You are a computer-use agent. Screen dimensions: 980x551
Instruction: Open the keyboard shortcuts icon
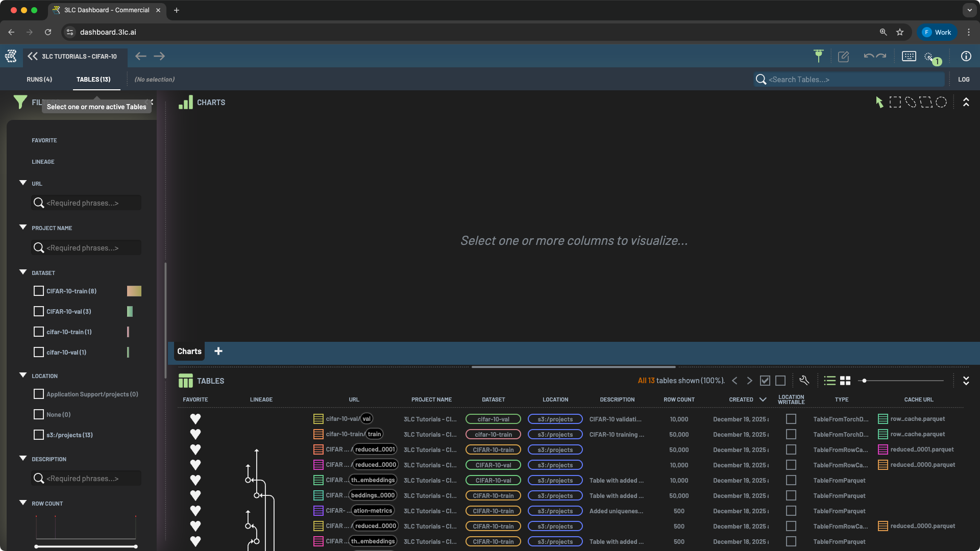[x=909, y=56]
